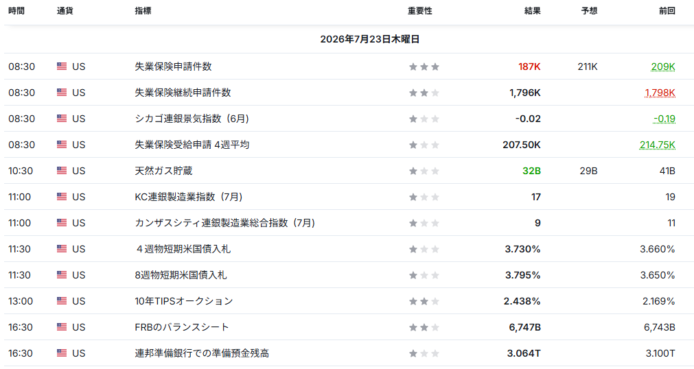This screenshot has height=369, width=694.
Task: Click the revised previous value 1,798K
Action: [660, 93]
